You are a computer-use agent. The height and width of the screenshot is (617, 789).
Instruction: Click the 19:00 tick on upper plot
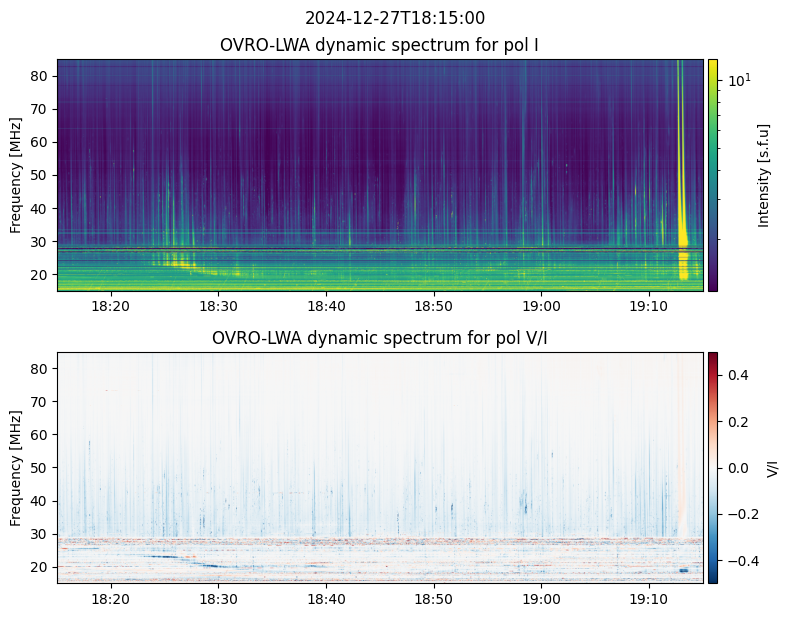pos(541,306)
